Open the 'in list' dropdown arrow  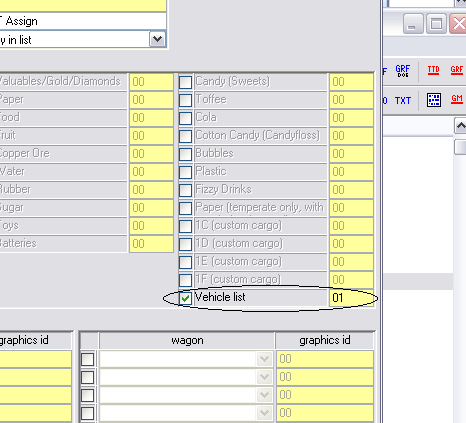pyautogui.click(x=157, y=40)
